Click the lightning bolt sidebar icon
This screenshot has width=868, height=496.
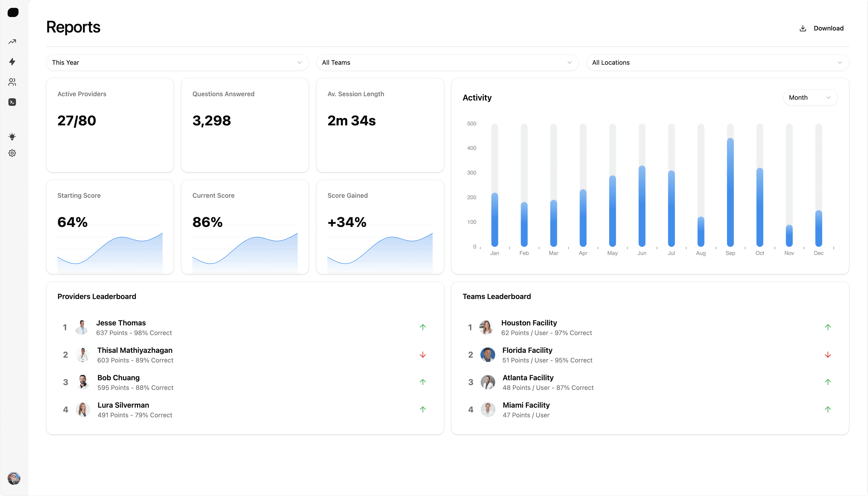pyautogui.click(x=12, y=62)
